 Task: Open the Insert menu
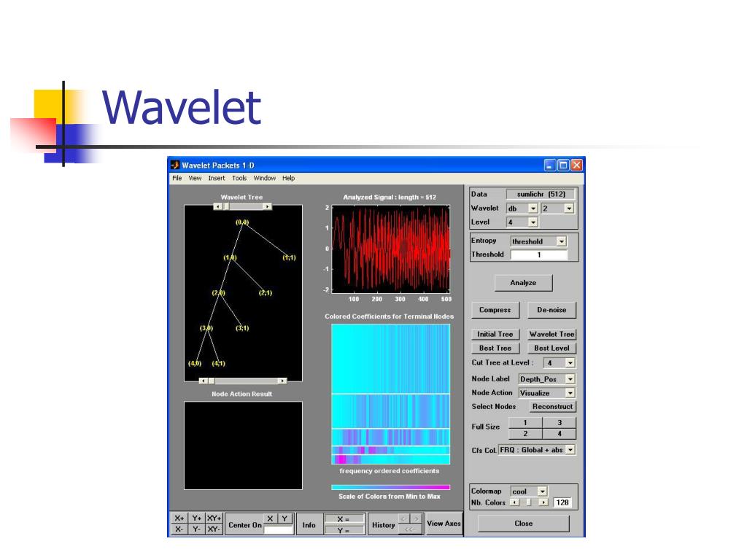[x=216, y=178]
